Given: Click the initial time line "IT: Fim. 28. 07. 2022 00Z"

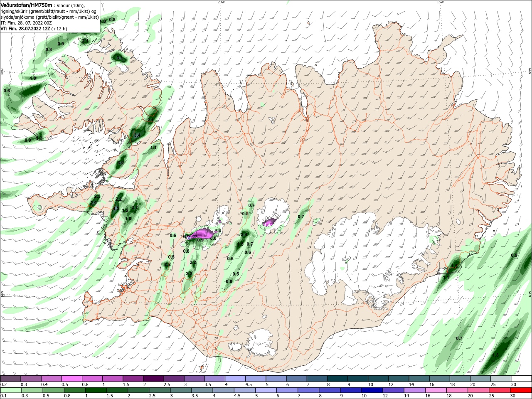Looking at the screenshot, I should pos(26,23).
